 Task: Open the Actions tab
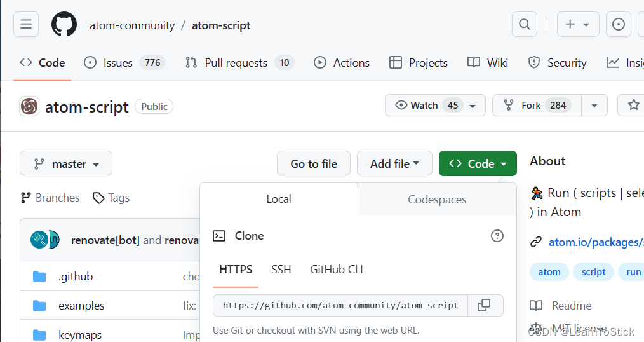pyautogui.click(x=341, y=63)
